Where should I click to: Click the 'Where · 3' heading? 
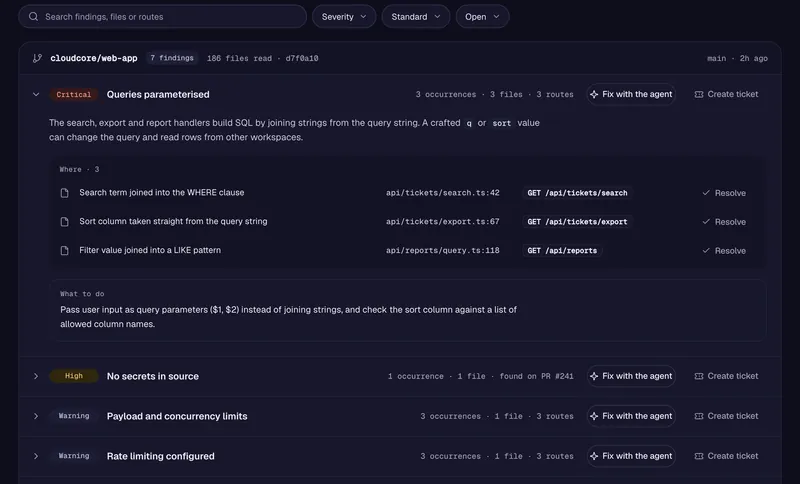pos(79,169)
